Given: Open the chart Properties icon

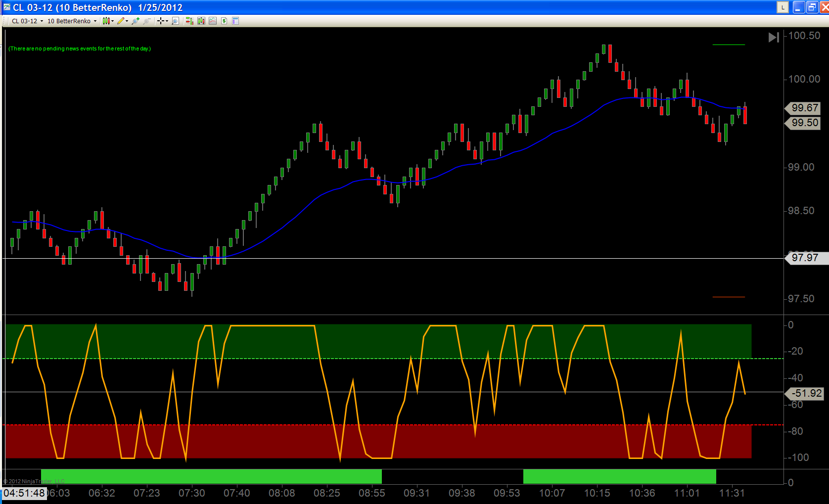Looking at the screenshot, I should (235, 21).
